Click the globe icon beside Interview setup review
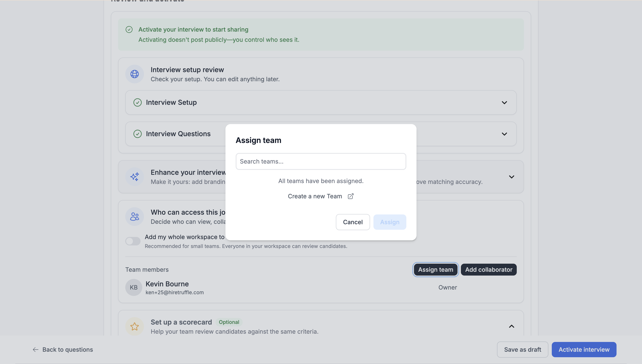 point(134,74)
